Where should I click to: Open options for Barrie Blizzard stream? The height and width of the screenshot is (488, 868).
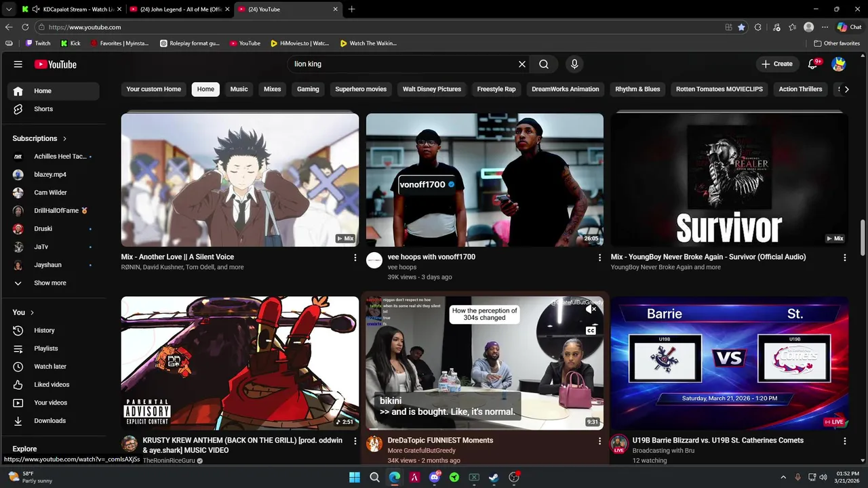pyautogui.click(x=844, y=441)
